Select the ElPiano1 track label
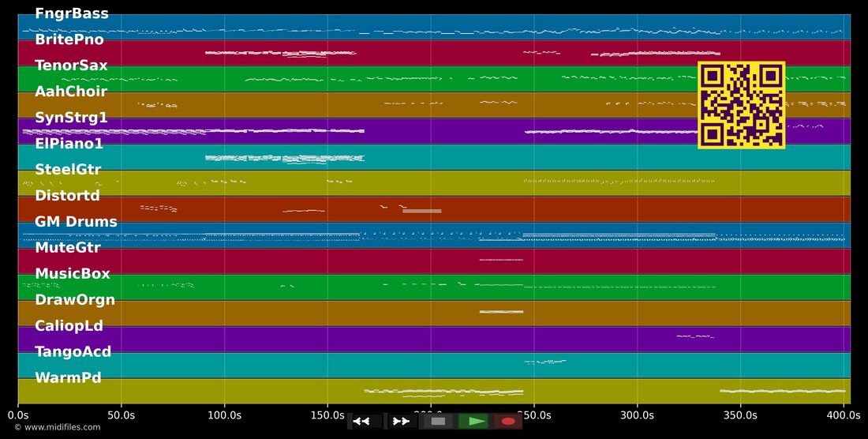Image resolution: width=868 pixels, height=439 pixels. [x=69, y=144]
